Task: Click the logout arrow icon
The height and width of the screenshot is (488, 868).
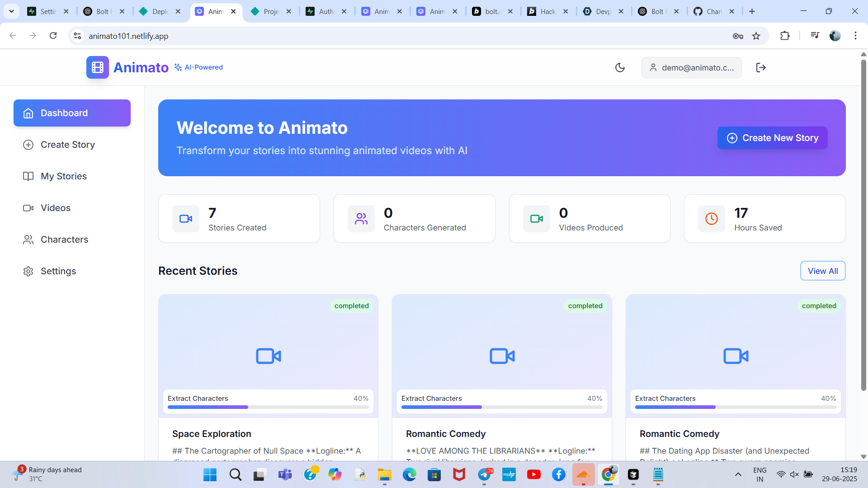Action: pos(761,67)
